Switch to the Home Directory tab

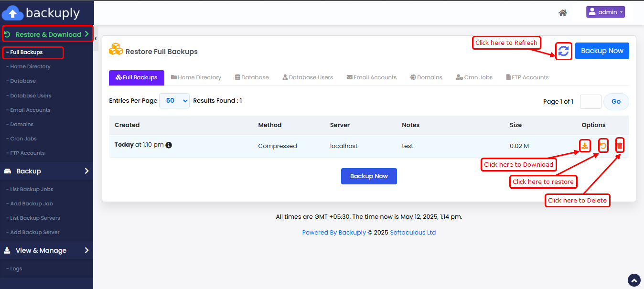[196, 77]
